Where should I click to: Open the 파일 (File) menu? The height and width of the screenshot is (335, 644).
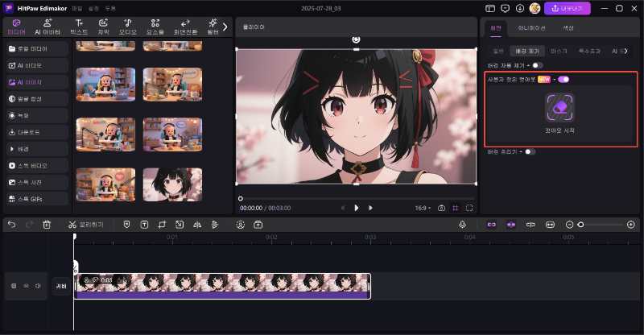point(76,8)
